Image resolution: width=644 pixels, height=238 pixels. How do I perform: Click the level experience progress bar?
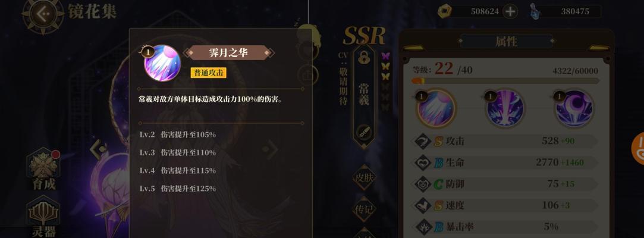(505, 81)
